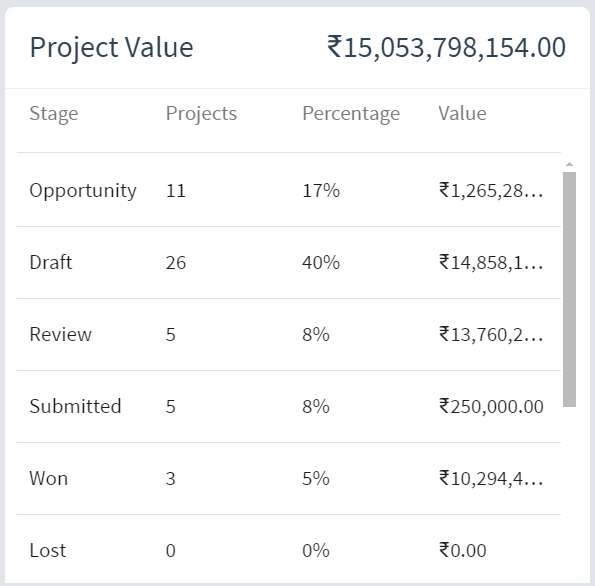Image resolution: width=595 pixels, height=586 pixels.
Task: Click the Submitted stage label
Action: [x=76, y=406]
